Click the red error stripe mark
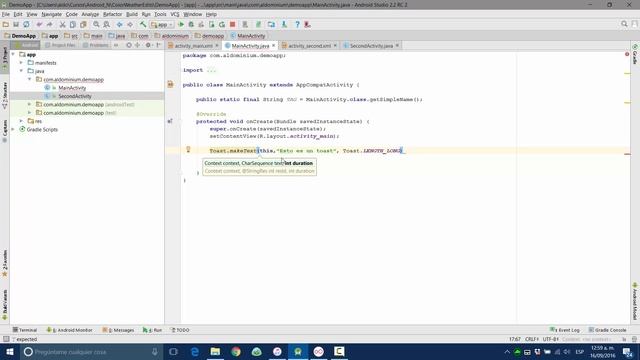Viewport: 640px width, 360px height. 627,154
